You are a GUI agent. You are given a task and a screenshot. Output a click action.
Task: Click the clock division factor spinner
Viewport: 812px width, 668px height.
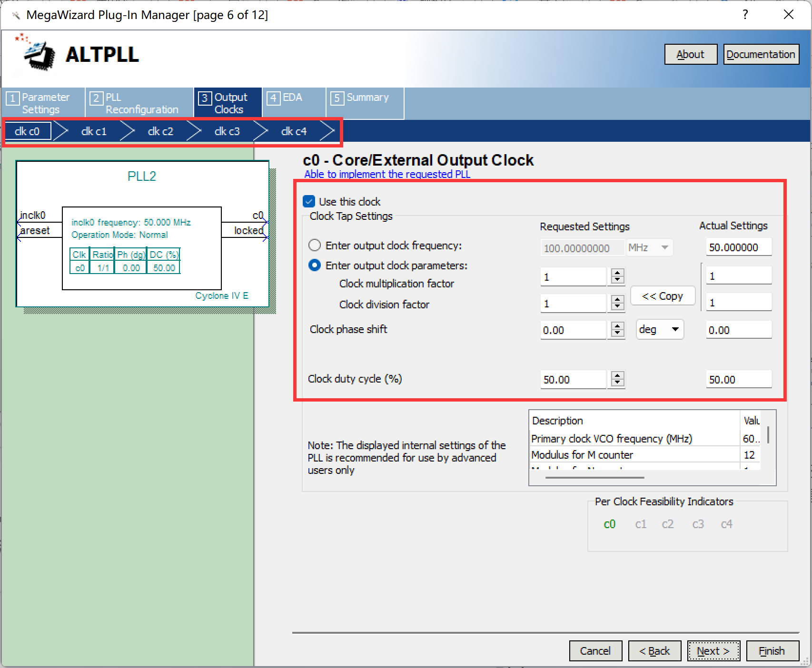pos(617,303)
